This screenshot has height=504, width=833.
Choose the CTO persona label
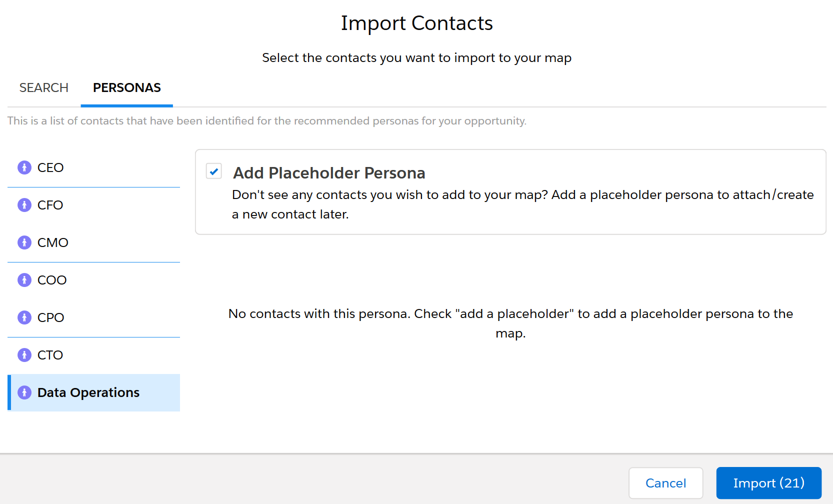click(x=50, y=355)
